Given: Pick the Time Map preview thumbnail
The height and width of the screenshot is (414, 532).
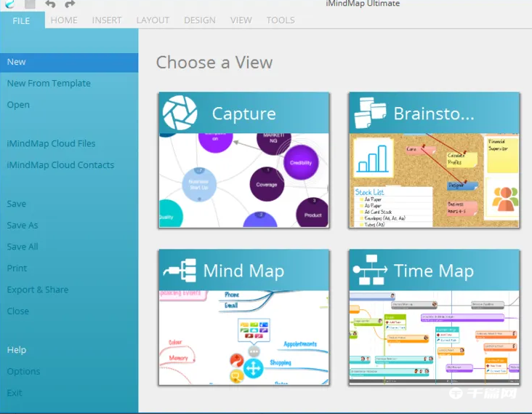Looking at the screenshot, I should (x=434, y=338).
